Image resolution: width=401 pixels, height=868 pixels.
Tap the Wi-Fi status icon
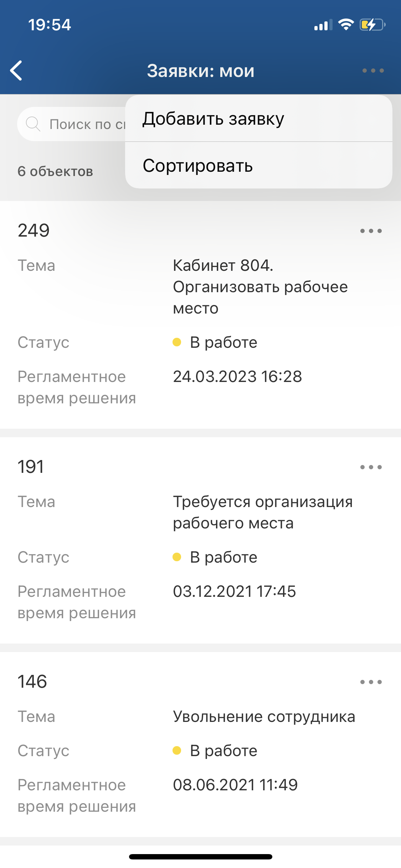pos(345,25)
